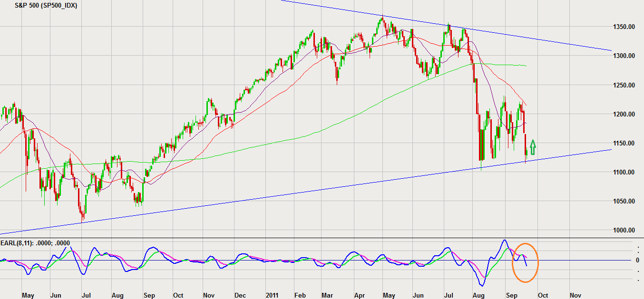644x299 pixels.
Task: Click the 1300.00 price axis label
Action: coord(624,56)
